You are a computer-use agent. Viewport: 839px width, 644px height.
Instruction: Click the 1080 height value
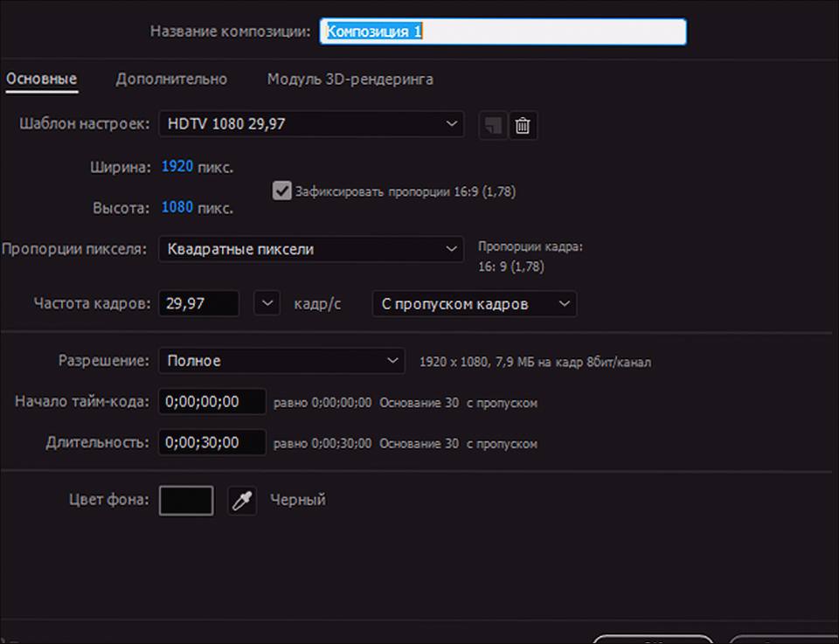177,207
